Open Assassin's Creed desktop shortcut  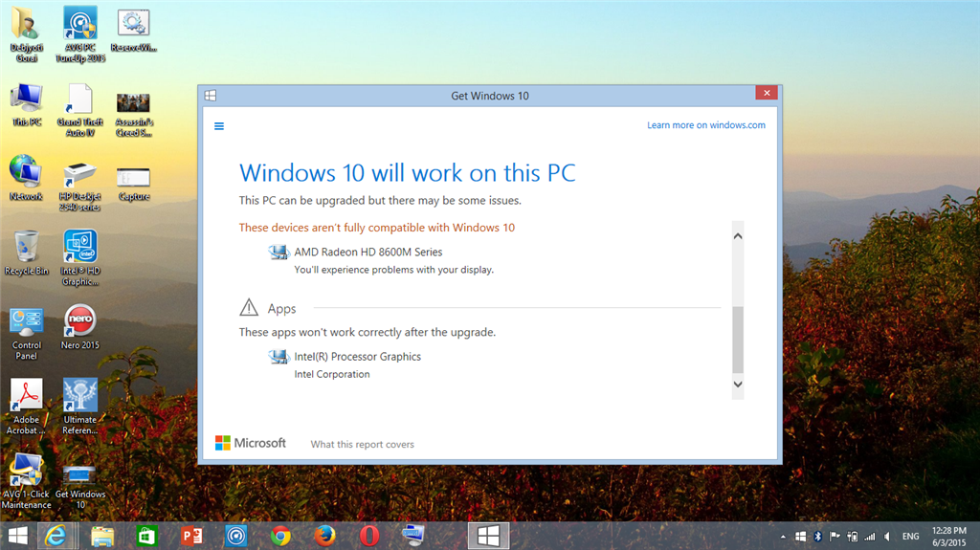point(133,114)
